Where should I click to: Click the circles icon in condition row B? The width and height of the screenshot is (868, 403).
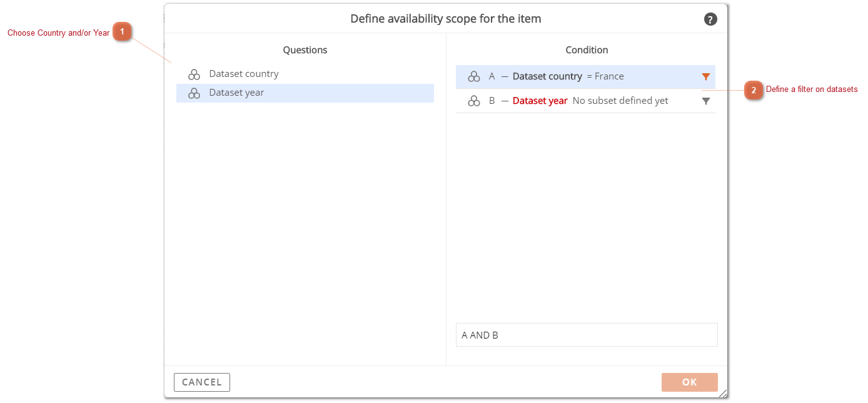point(474,101)
